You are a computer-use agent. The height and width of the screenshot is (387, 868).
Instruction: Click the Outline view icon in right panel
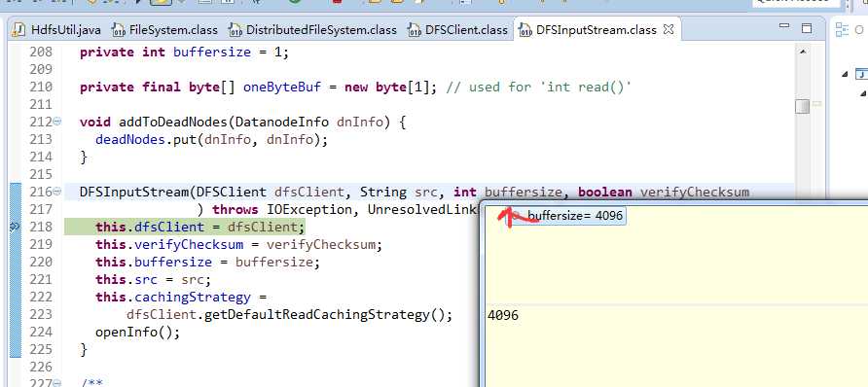(843, 29)
